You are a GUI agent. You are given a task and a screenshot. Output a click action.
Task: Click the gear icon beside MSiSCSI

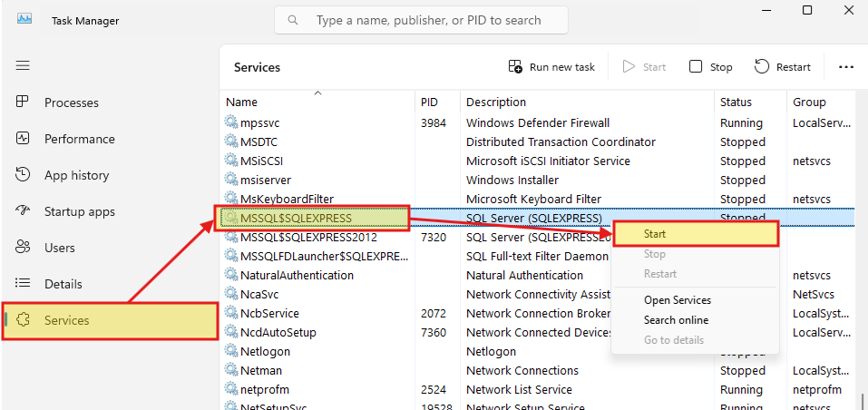tap(230, 161)
